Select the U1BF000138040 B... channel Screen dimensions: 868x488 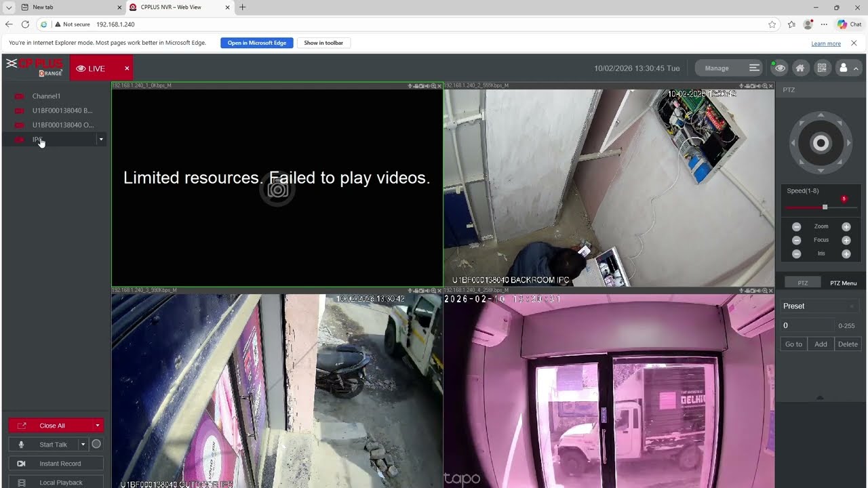(x=62, y=110)
